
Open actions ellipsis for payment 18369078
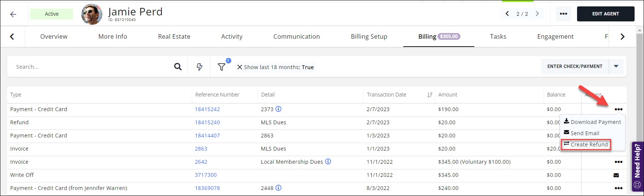(618, 188)
